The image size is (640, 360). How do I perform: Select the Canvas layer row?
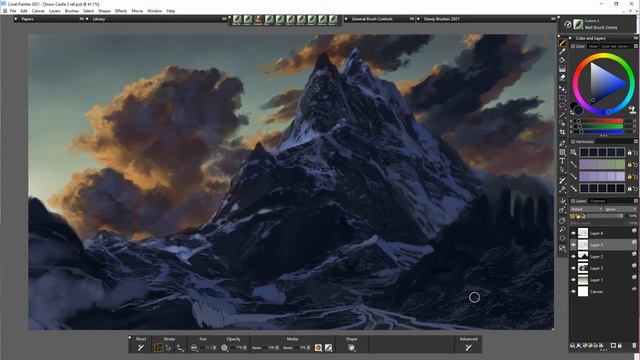(603, 291)
